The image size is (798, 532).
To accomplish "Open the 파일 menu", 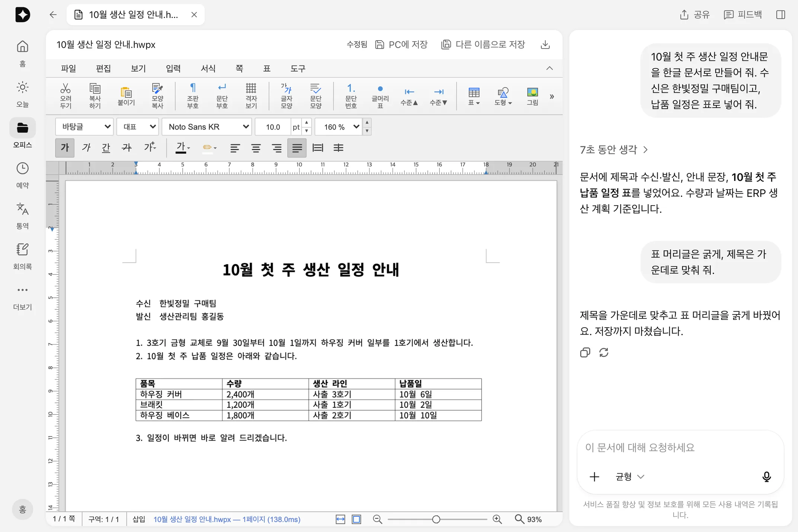I will (68, 69).
